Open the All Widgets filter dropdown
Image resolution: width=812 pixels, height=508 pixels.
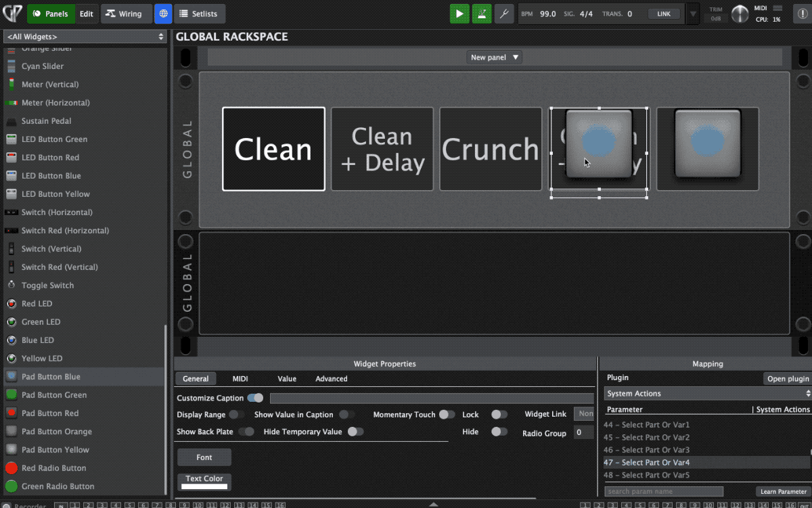coord(84,37)
